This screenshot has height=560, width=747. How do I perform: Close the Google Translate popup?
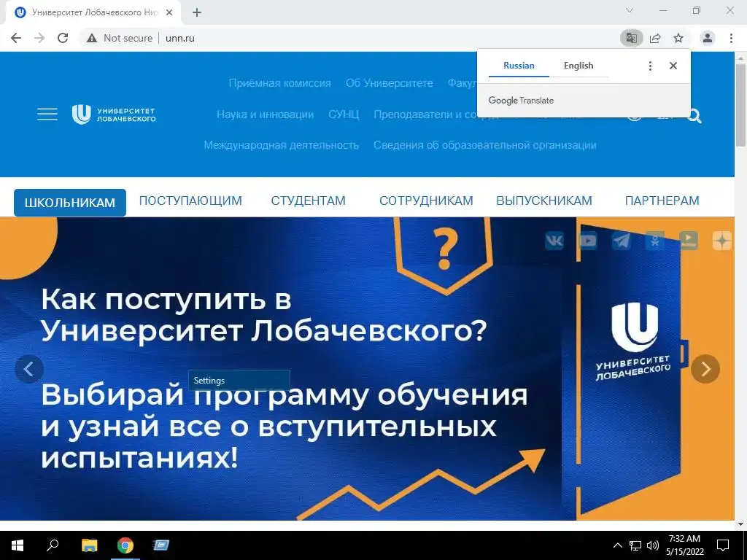tap(673, 66)
